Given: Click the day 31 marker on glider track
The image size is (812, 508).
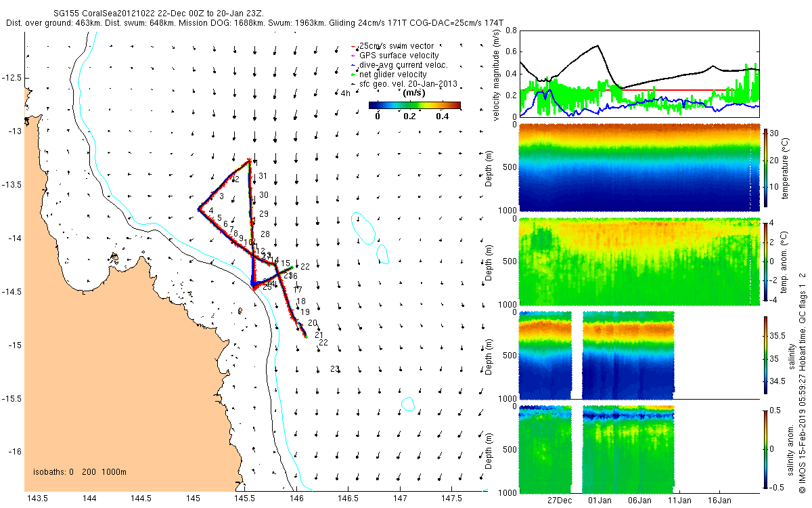Looking at the screenshot, I should (263, 176).
